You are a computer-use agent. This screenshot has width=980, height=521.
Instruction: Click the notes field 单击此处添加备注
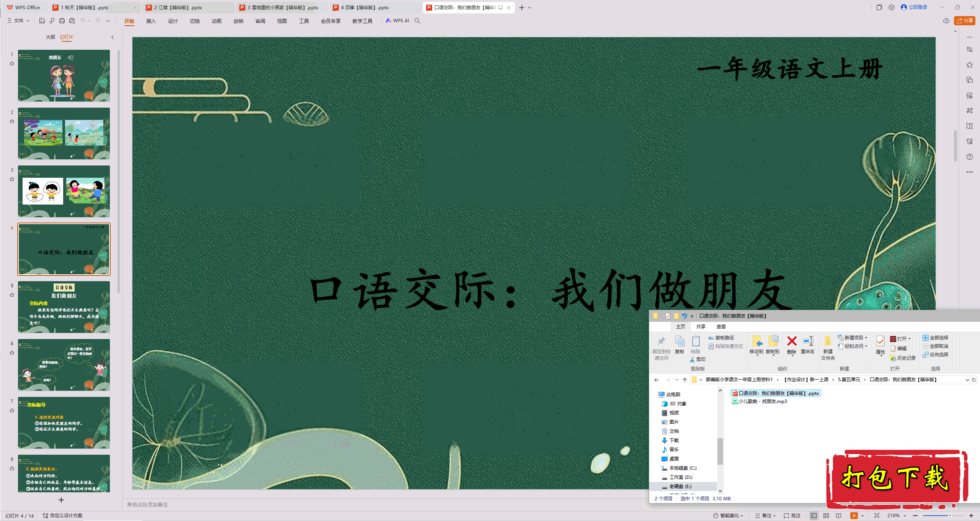click(147, 505)
